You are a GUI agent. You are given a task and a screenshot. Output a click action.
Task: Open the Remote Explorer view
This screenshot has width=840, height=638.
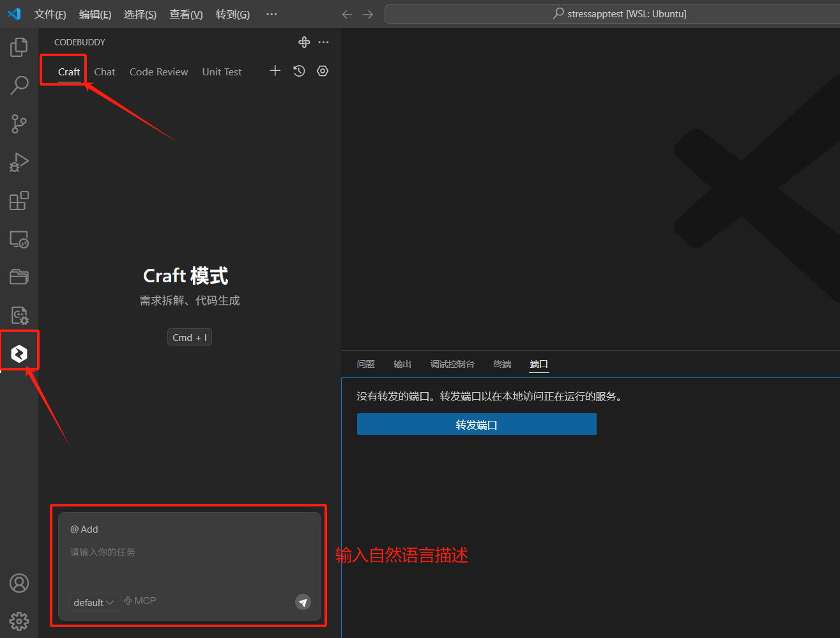[19, 239]
